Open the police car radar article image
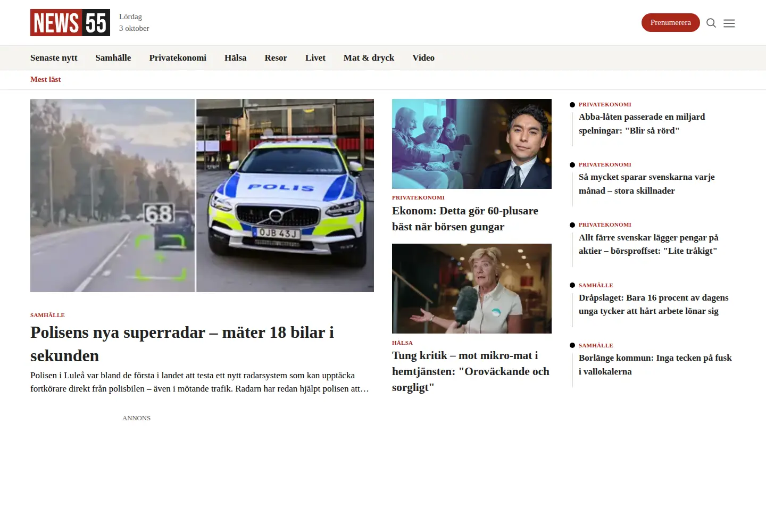This screenshot has width=766, height=532. (202, 195)
